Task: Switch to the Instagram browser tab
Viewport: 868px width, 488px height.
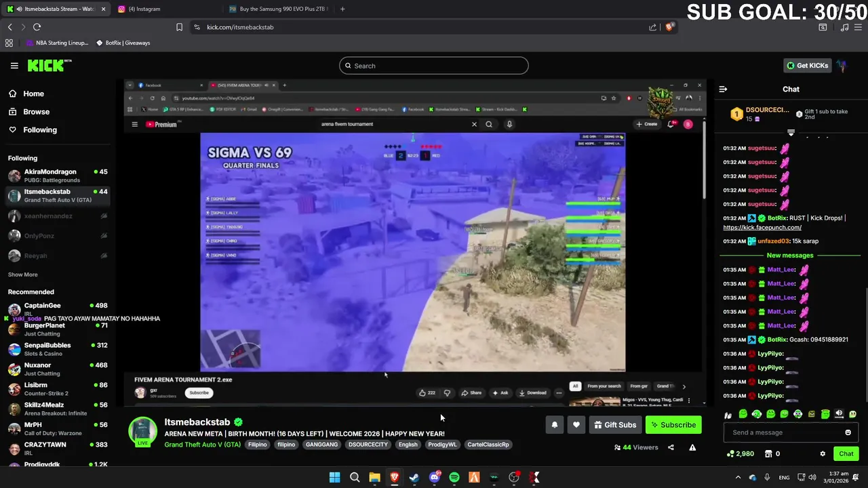Action: 165,9
